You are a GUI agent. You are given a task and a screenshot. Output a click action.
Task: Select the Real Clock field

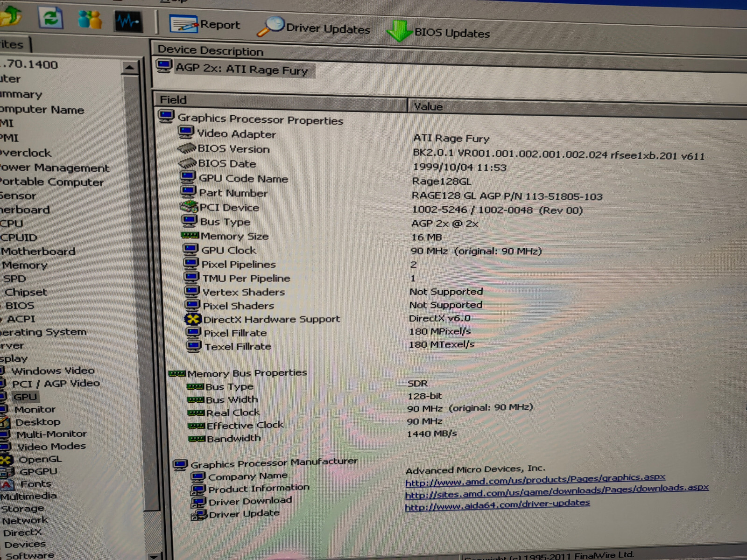[x=233, y=413]
